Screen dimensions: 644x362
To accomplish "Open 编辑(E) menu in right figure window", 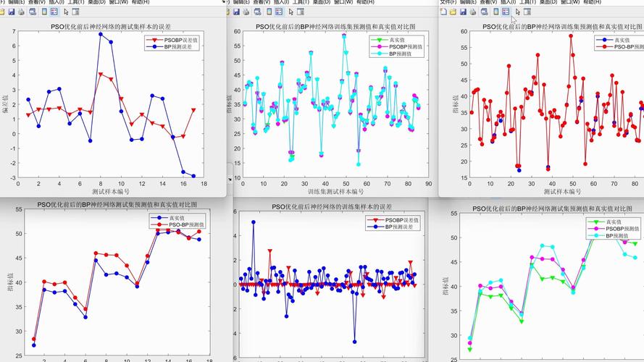I will 468,2.
